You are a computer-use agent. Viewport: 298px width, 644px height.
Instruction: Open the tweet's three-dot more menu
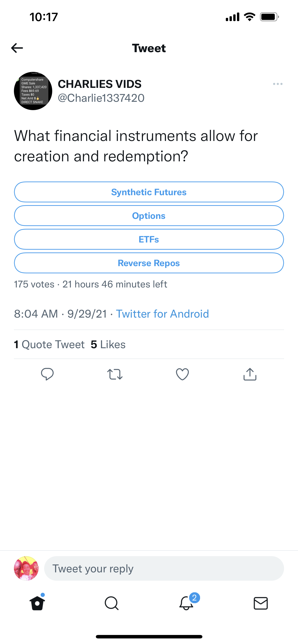(278, 84)
